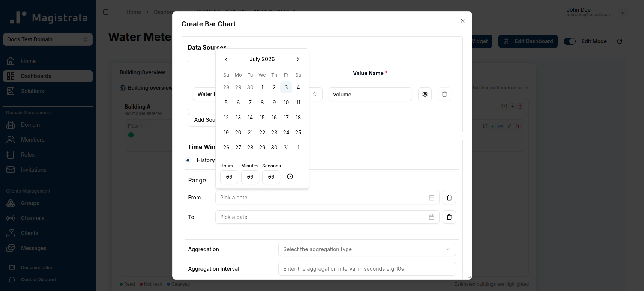Open Solutions in the sidebar
This screenshot has width=644, height=291.
coord(48,91)
